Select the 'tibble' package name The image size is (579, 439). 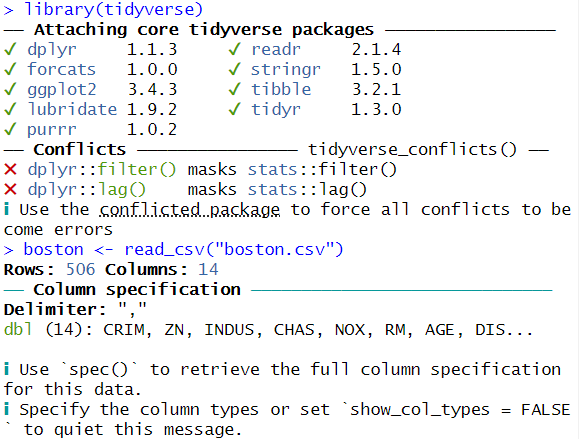point(281,89)
